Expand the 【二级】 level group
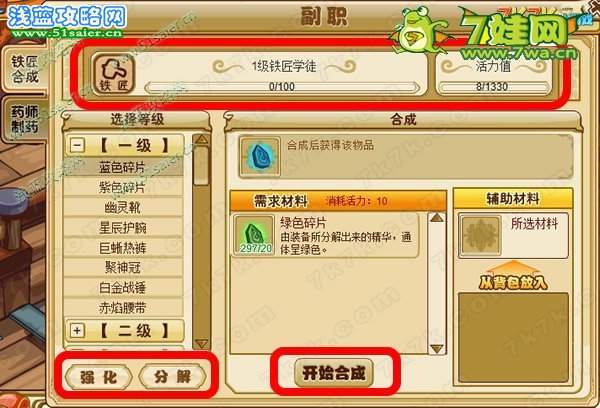The height and width of the screenshot is (408, 600). tap(77, 331)
